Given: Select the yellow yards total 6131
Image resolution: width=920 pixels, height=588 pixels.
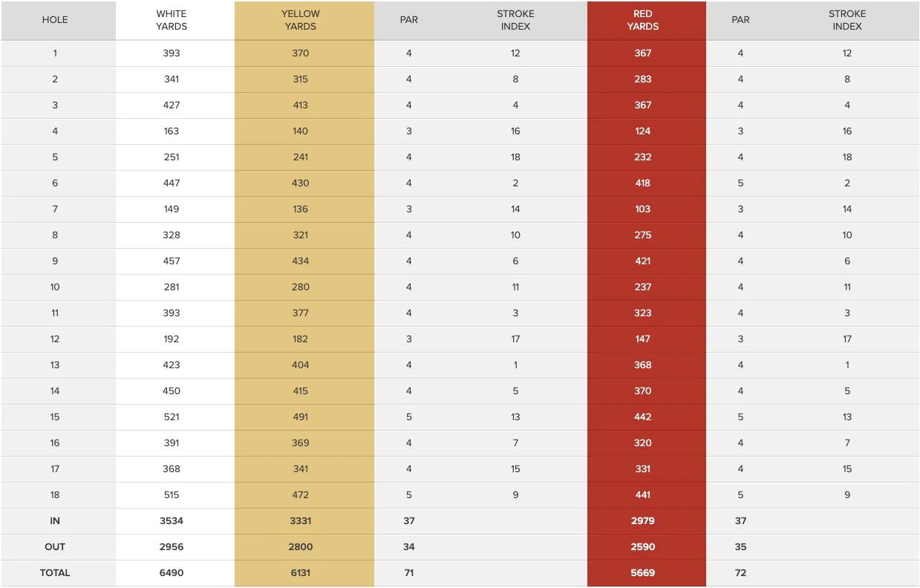Looking at the screenshot, I should pos(301,573).
